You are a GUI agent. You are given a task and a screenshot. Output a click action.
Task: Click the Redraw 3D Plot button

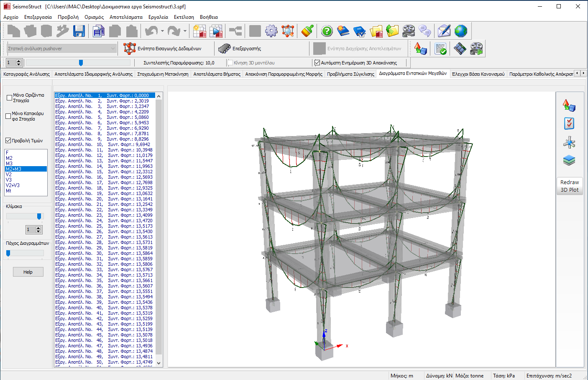pyautogui.click(x=569, y=186)
